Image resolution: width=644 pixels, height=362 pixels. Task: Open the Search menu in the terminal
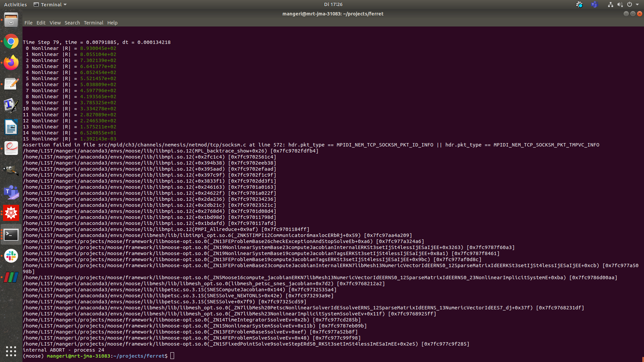72,23
